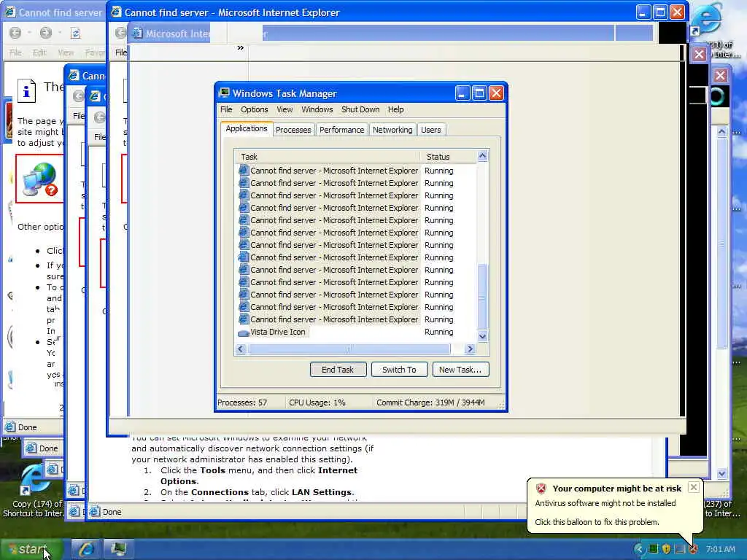Sort by the Task column header

328,157
